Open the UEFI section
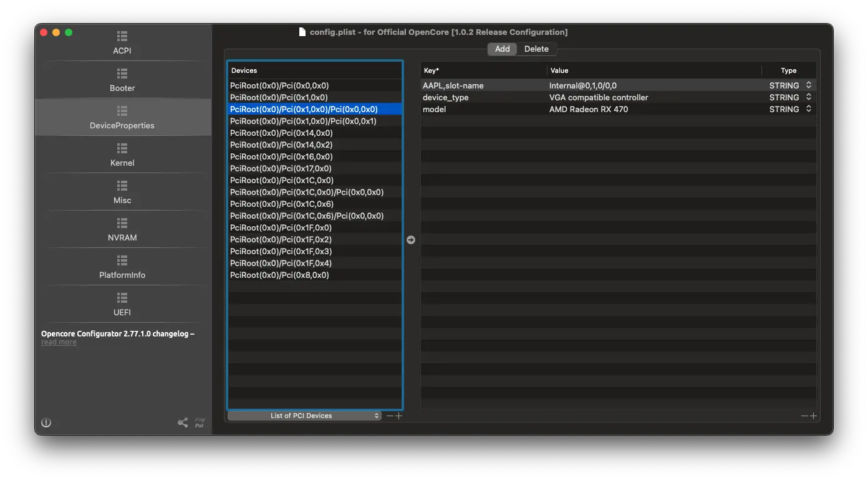The image size is (868, 481). [x=122, y=304]
